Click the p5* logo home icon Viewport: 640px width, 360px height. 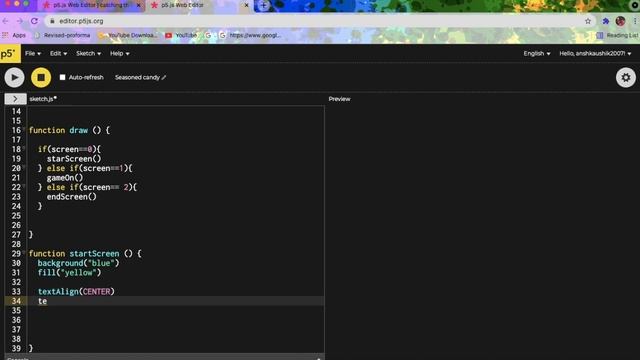click(x=10, y=53)
